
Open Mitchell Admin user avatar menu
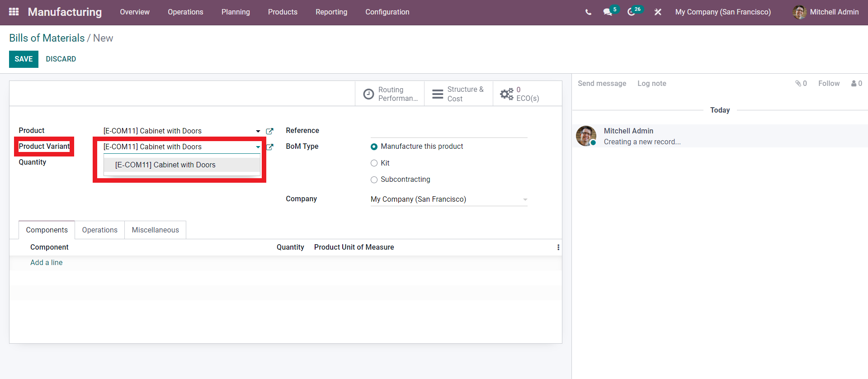[799, 12]
